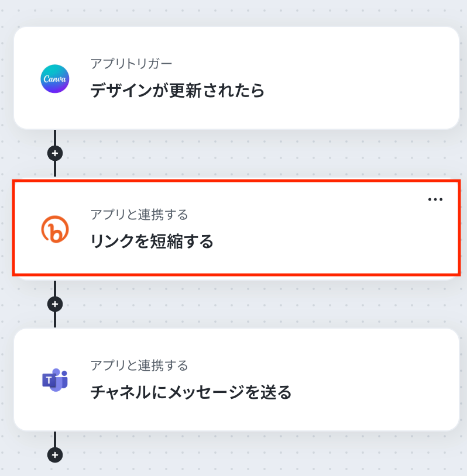Click connector line below Bitly step card
This screenshot has width=467, height=476.
click(55, 289)
